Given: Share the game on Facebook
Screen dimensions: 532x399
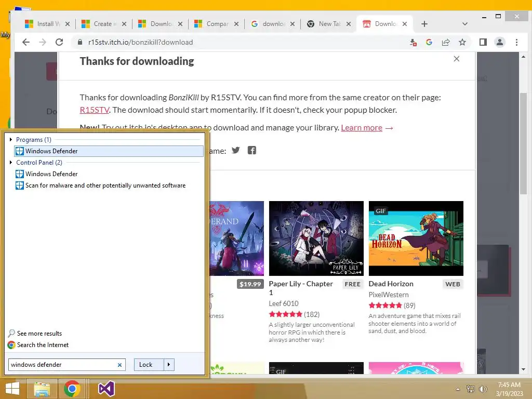Looking at the screenshot, I should pos(252,150).
